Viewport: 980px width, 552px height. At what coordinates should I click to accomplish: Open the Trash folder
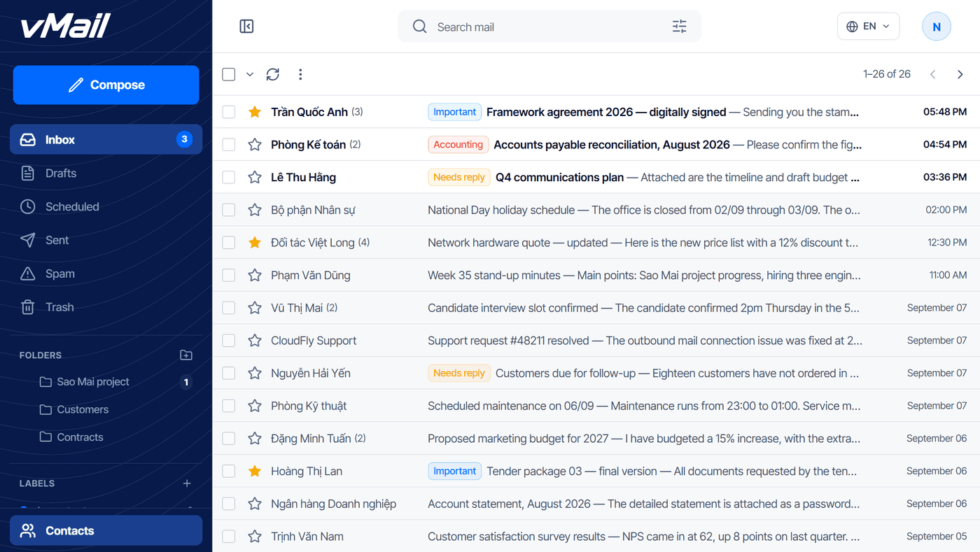[106, 307]
